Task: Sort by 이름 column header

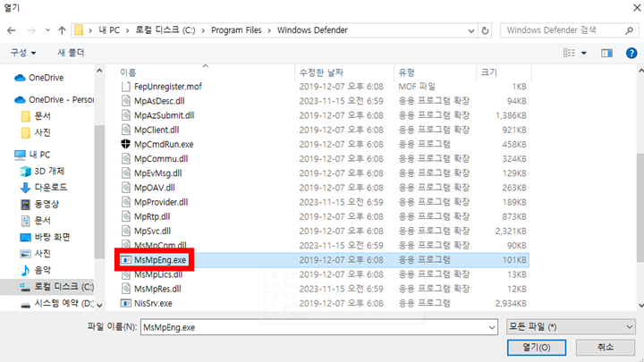Action: (x=128, y=72)
